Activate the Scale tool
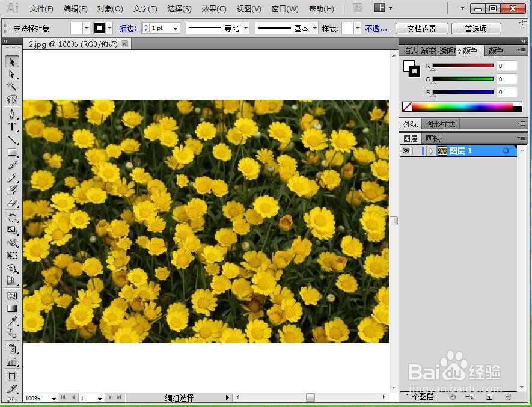Image resolution: width=532 pixels, height=407 pixels. click(x=12, y=230)
